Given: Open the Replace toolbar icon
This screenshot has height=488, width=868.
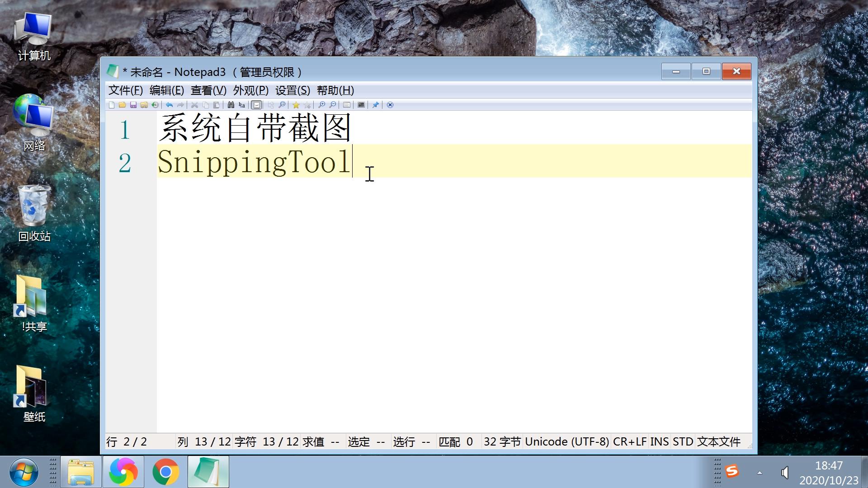Looking at the screenshot, I should (x=242, y=105).
